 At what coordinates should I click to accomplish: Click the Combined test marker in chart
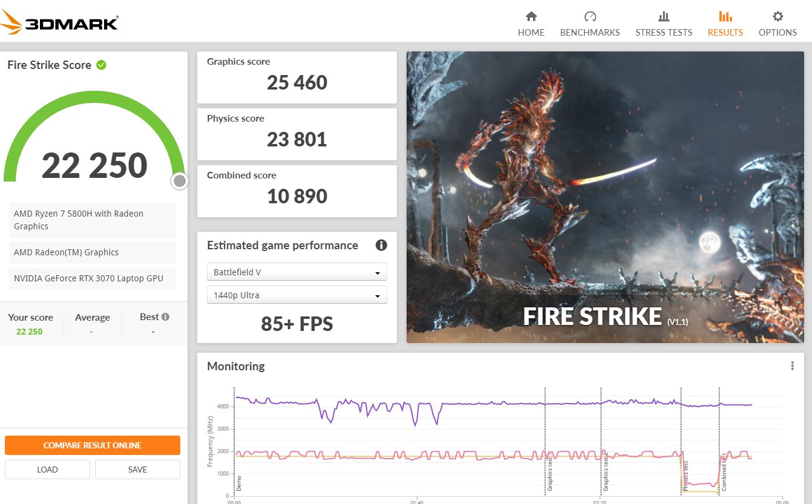[724, 471]
